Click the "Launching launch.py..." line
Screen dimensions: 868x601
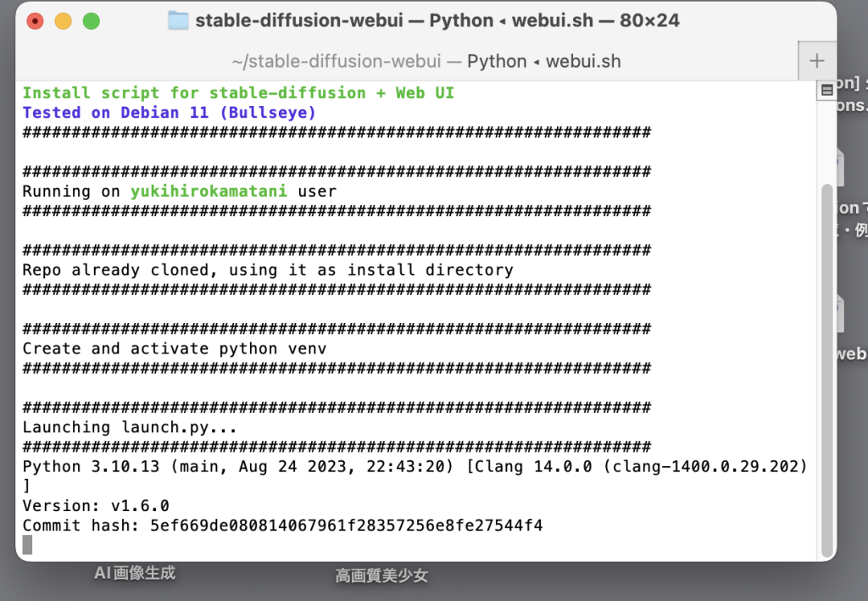click(x=130, y=427)
